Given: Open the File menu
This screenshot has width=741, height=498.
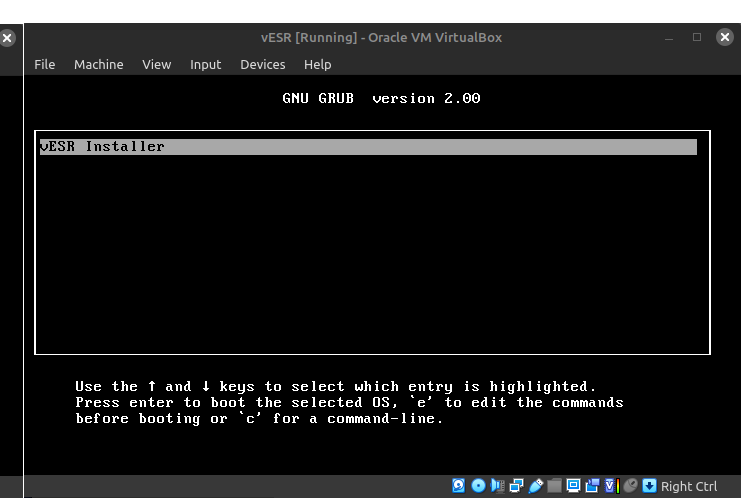Looking at the screenshot, I should tap(45, 64).
